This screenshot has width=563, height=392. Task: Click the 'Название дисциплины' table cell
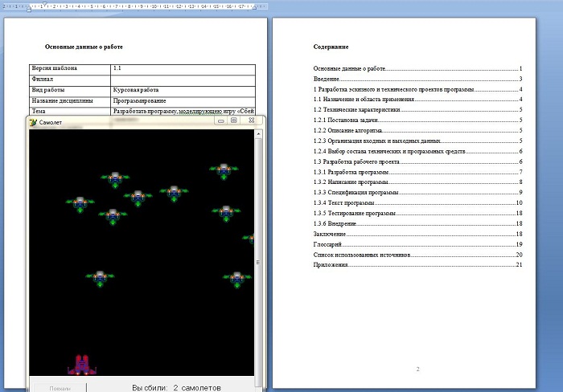[x=70, y=102]
